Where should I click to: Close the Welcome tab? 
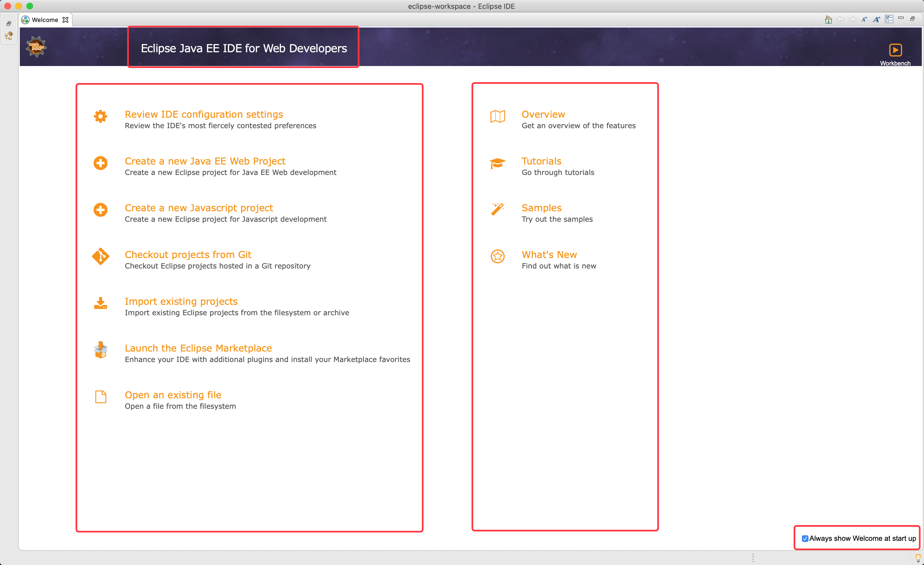point(66,20)
